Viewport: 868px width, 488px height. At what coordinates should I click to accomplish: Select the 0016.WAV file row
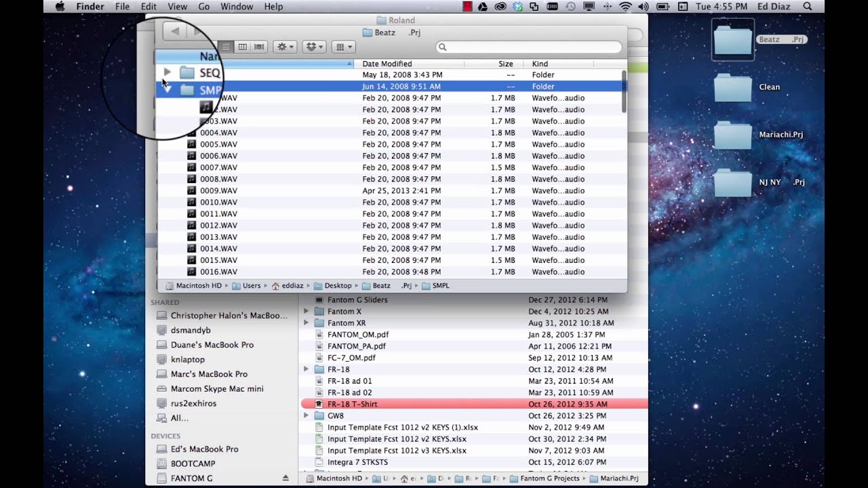pos(392,272)
